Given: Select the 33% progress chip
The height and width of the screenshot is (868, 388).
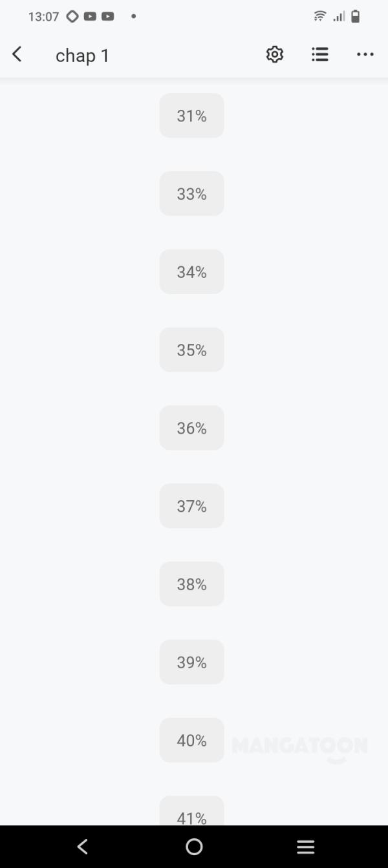Looking at the screenshot, I should click(191, 194).
